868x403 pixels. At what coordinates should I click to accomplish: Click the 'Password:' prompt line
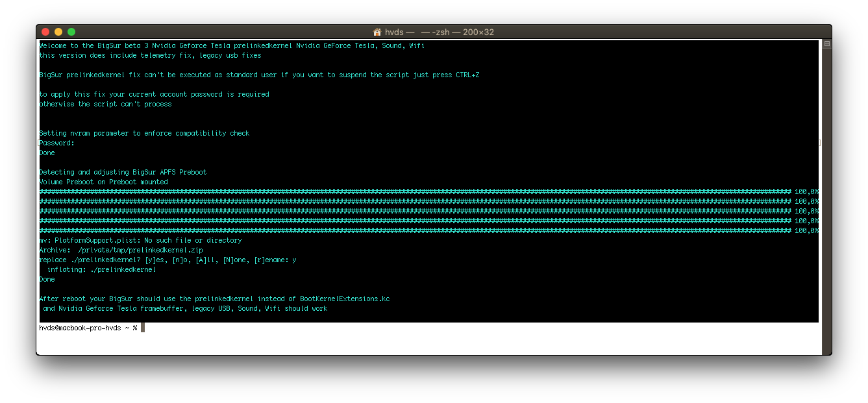click(57, 143)
